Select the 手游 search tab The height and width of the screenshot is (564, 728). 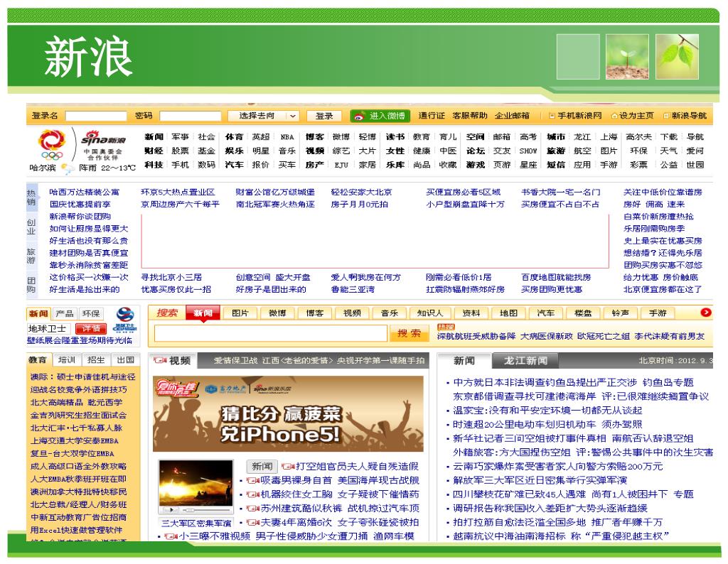(658, 313)
